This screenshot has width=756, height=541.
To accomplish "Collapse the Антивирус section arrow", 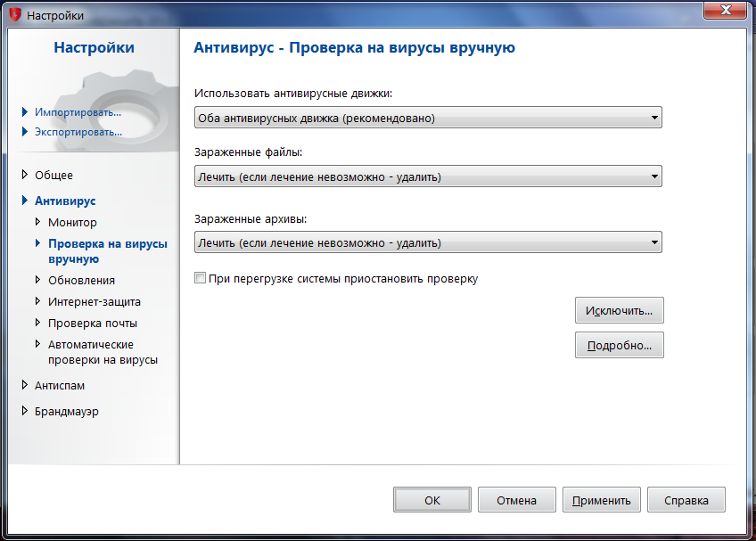I will (25, 201).
